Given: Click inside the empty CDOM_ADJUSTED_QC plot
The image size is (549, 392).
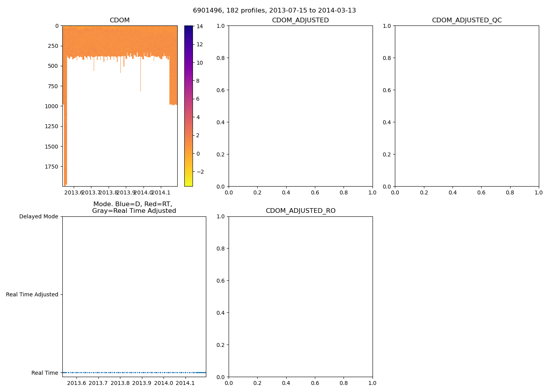Looking at the screenshot, I should tap(467, 106).
